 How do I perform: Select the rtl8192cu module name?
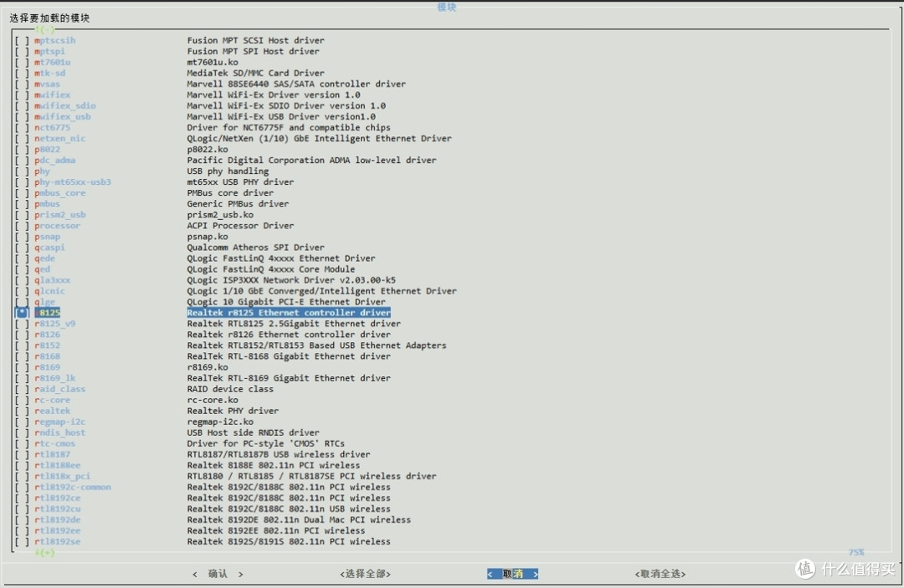pyautogui.click(x=58, y=509)
